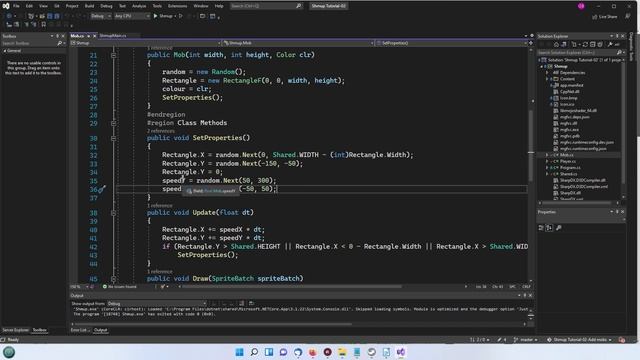Switch to Server Explorer tab
The height and width of the screenshot is (360, 640).
(x=16, y=330)
